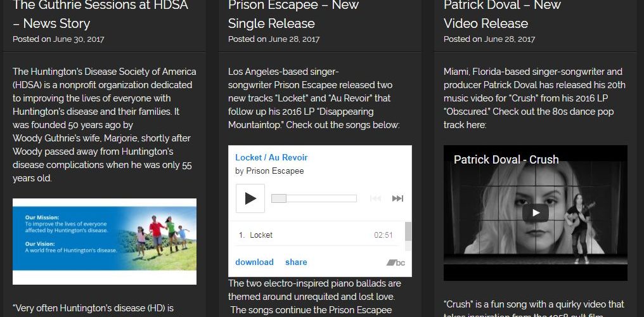
Task: Play the Patrick Doval Crush YouTube video
Action: tap(535, 212)
